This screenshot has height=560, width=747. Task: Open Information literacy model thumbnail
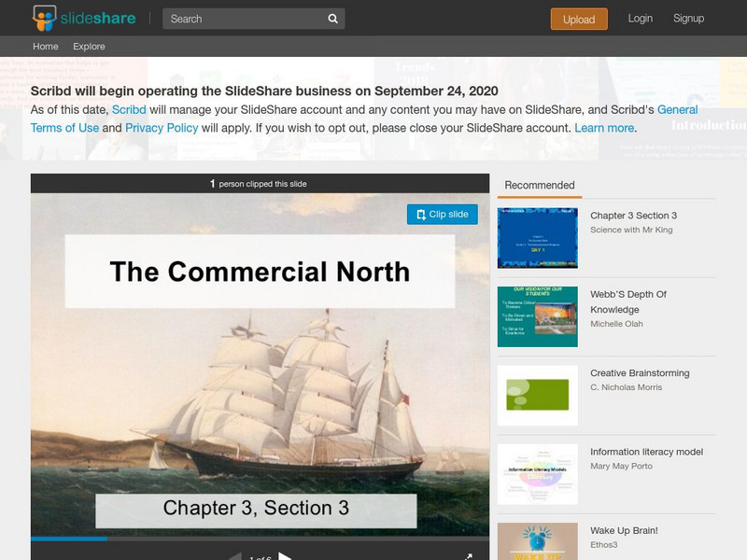pos(538,474)
